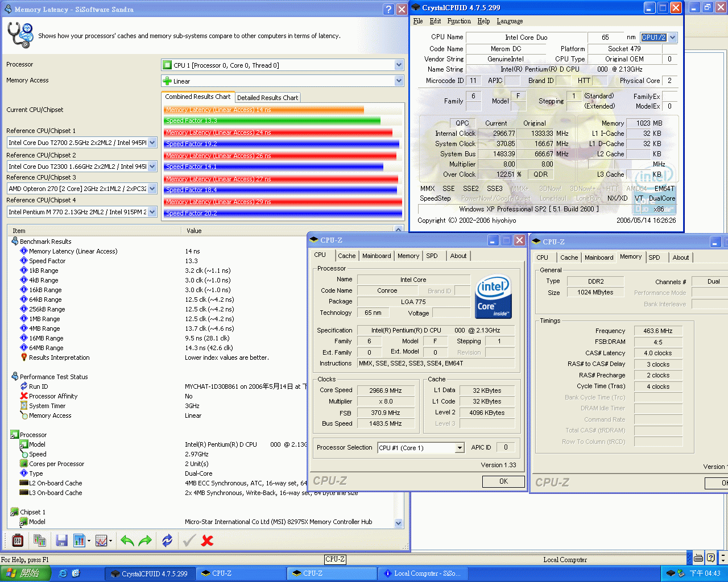Click the Core Speed 2966.9 MHz field
Screen dimensions: 728x582
coord(385,390)
